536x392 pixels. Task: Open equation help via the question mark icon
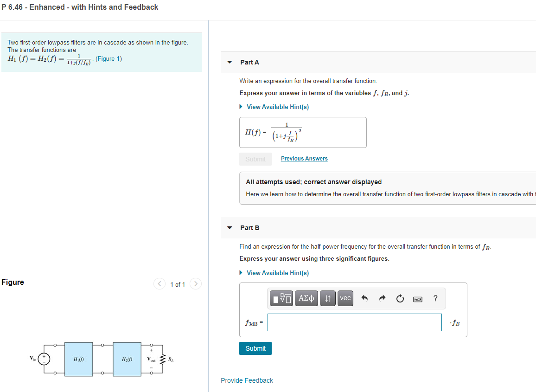point(435,299)
